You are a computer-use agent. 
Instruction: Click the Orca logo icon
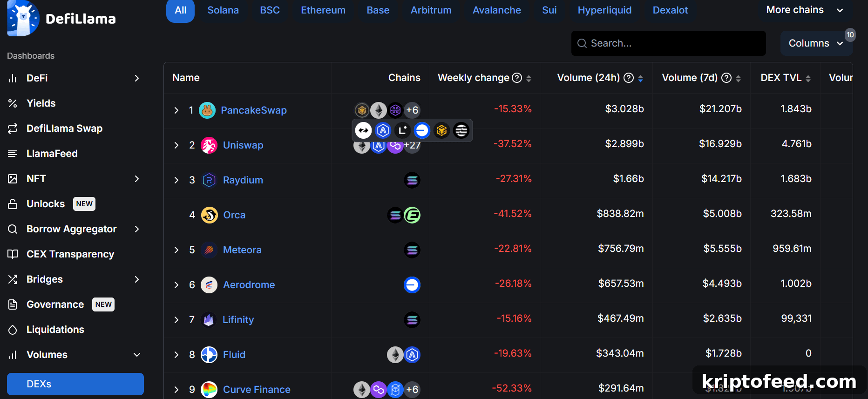tap(210, 215)
